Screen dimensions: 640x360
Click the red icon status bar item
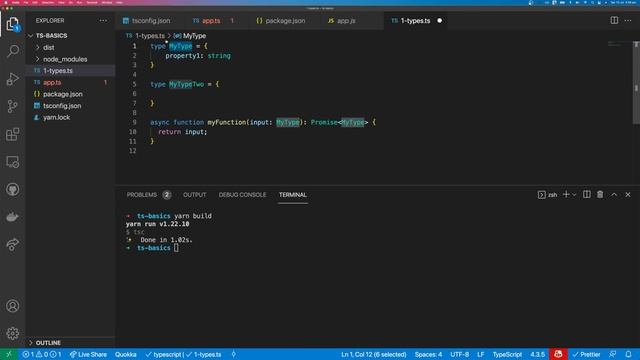pyautogui.click(x=558, y=354)
